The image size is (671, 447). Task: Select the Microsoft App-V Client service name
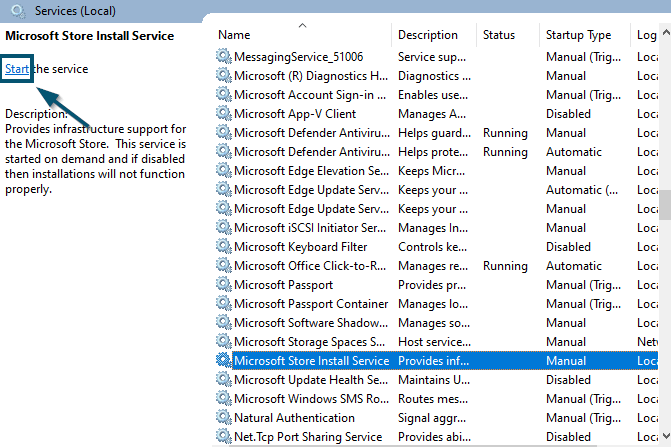295,114
